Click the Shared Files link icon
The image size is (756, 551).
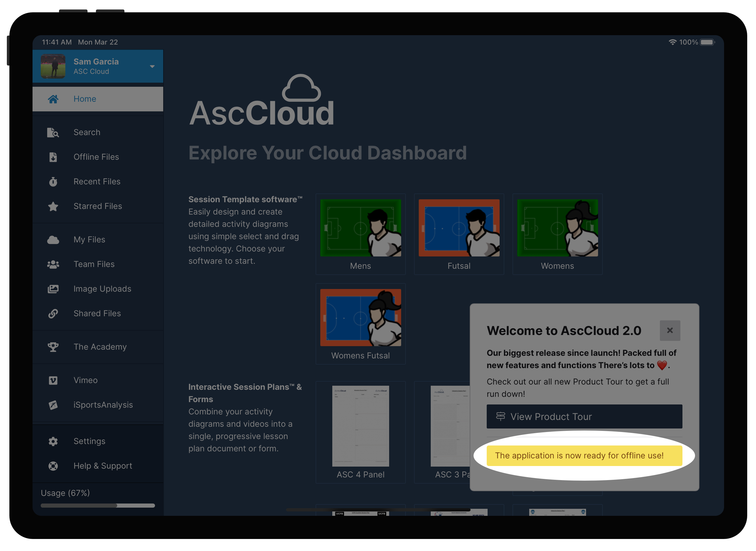(53, 314)
